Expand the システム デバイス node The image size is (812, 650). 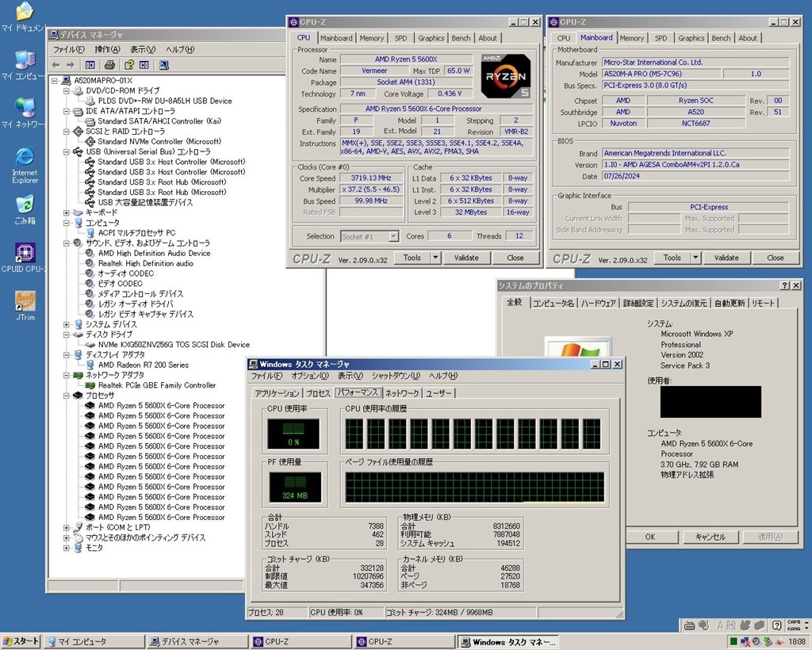coord(67,324)
